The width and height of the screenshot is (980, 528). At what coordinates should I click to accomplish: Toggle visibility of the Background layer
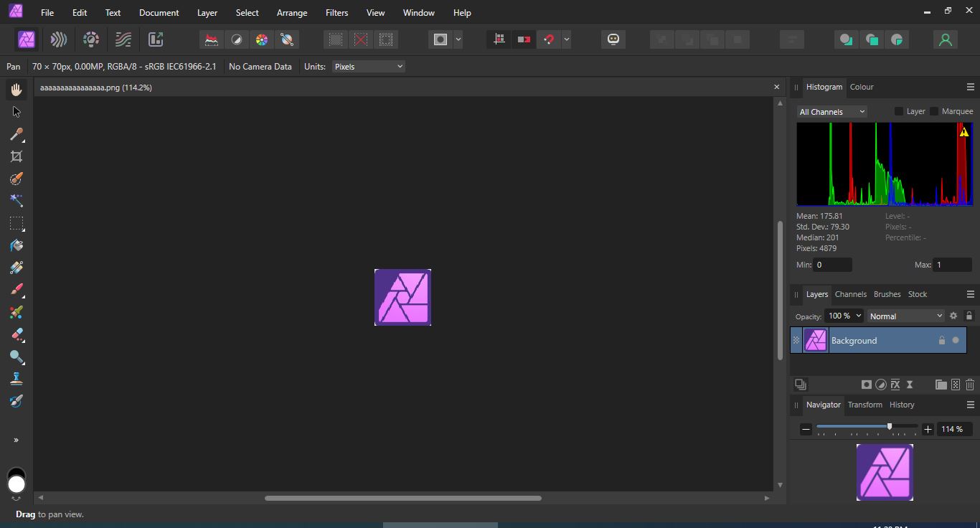coord(956,341)
